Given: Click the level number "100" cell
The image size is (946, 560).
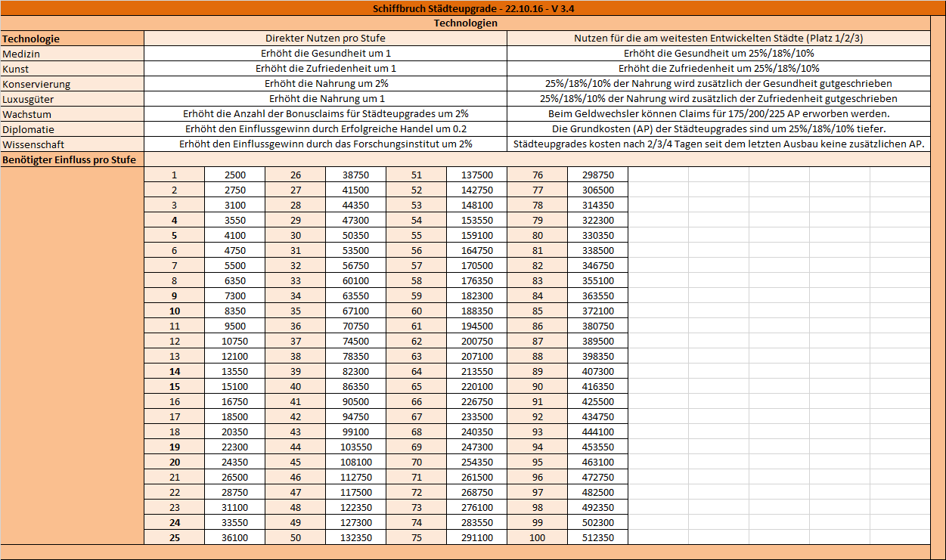Looking at the screenshot, I should (x=537, y=537).
